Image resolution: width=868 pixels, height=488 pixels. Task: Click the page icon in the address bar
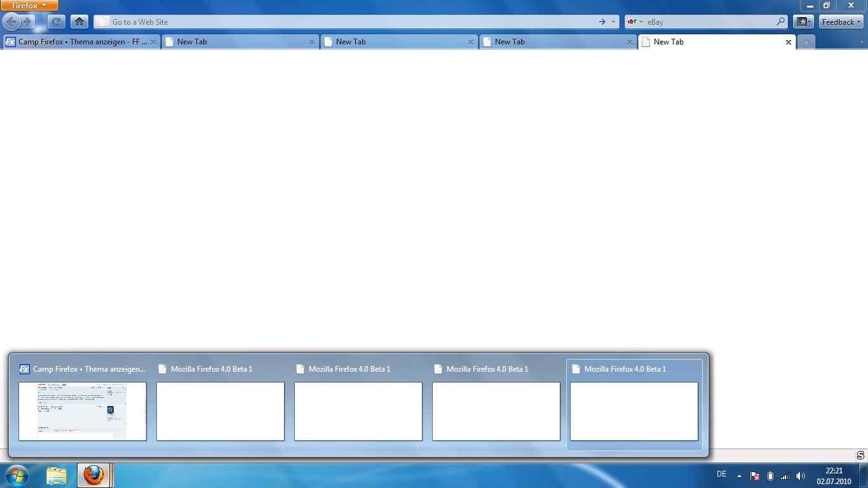[102, 22]
